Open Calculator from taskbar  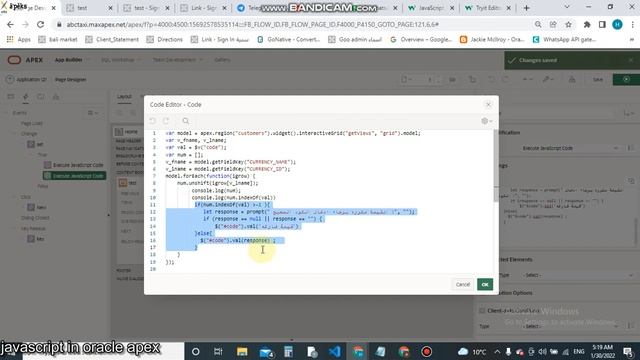click(288, 351)
